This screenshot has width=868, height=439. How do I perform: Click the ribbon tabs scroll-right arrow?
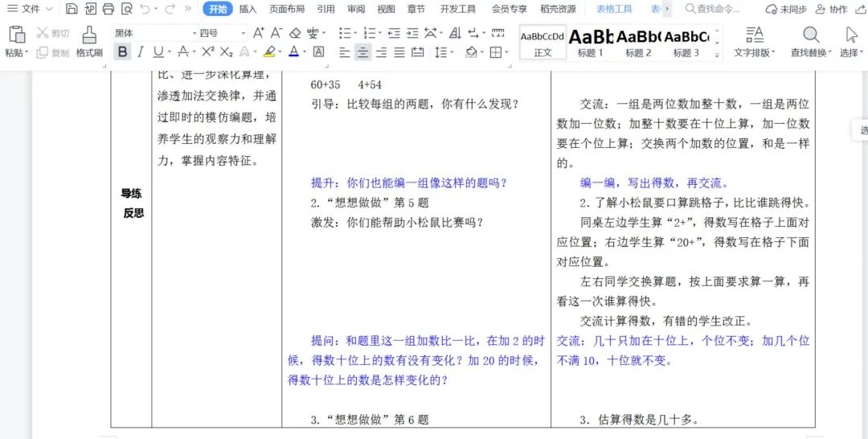click(666, 9)
